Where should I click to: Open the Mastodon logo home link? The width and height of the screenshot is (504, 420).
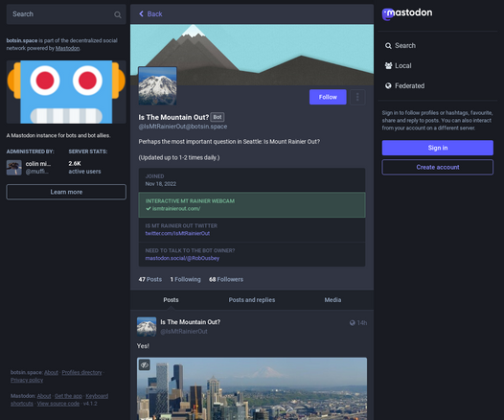(407, 13)
